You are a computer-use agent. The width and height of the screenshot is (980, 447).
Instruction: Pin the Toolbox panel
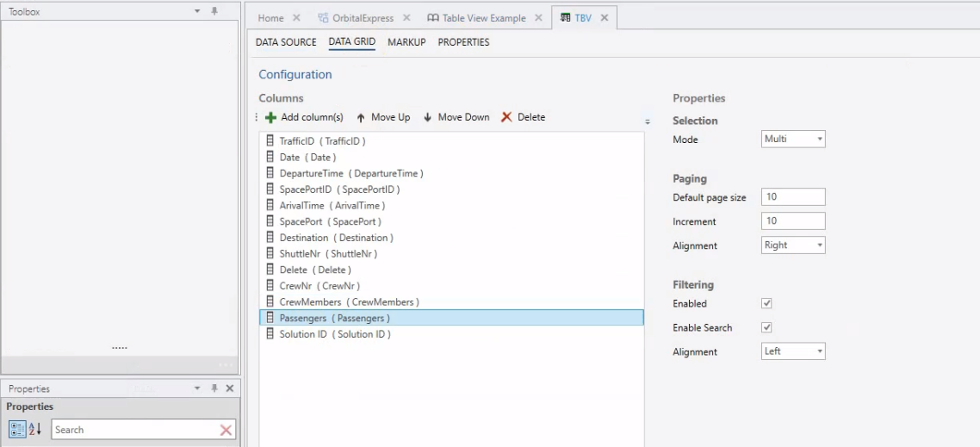(214, 12)
